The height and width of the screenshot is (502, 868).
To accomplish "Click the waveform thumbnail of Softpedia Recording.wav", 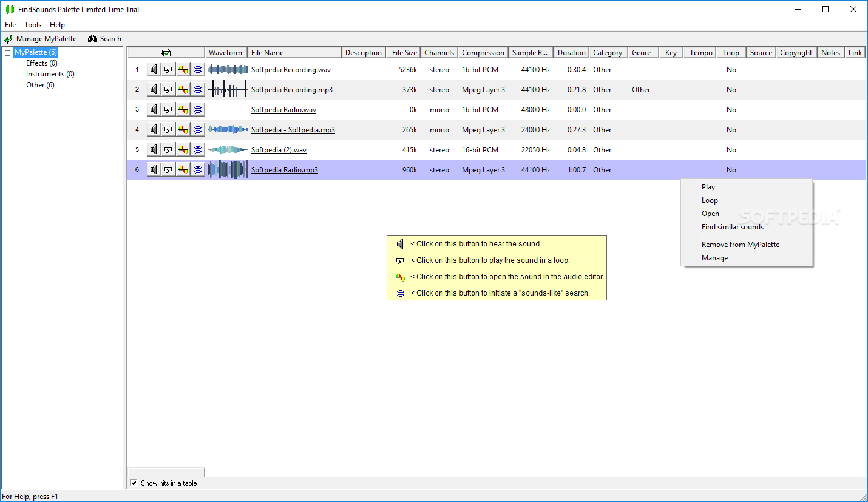I will click(x=227, y=70).
